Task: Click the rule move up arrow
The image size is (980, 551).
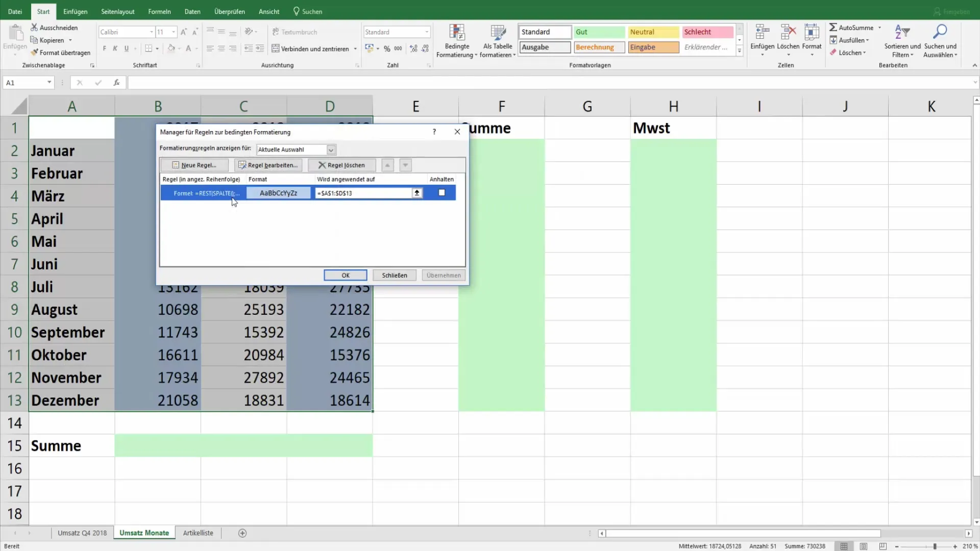Action: (387, 165)
